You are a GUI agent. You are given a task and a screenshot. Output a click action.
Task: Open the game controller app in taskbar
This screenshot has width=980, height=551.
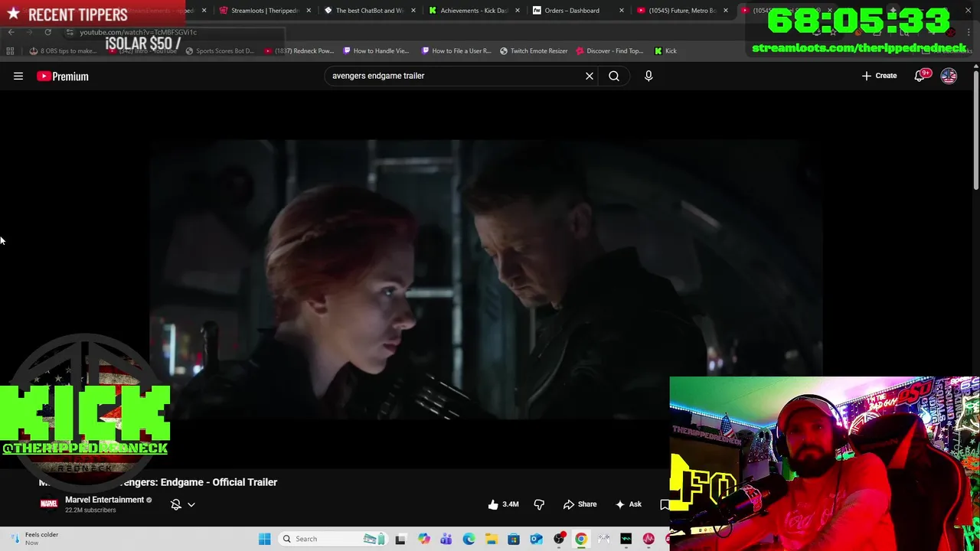(603, 539)
